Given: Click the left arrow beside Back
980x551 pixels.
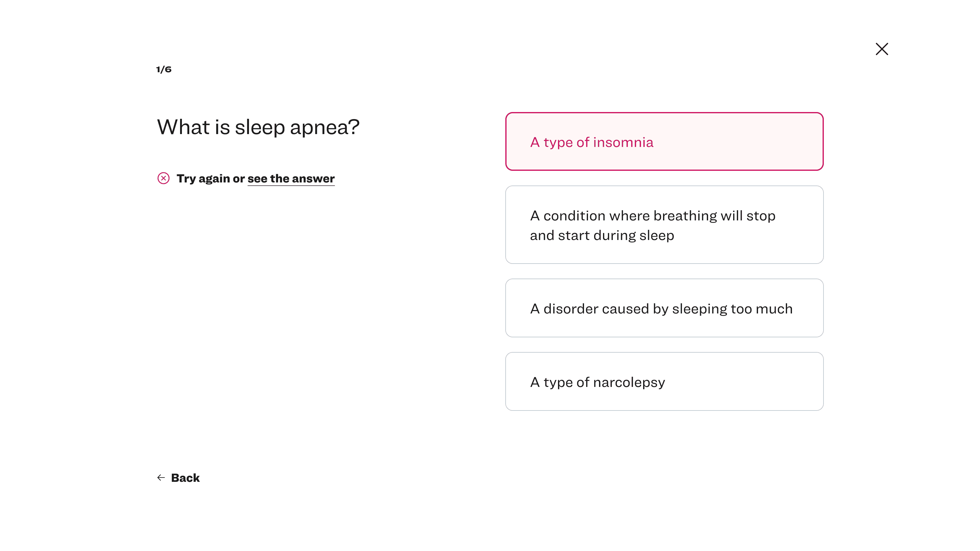Looking at the screenshot, I should click(161, 478).
